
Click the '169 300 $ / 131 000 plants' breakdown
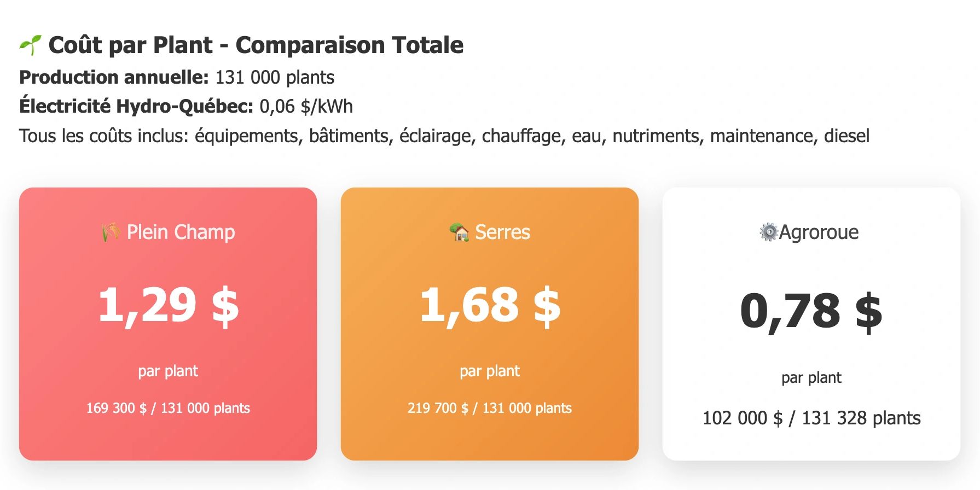point(168,409)
